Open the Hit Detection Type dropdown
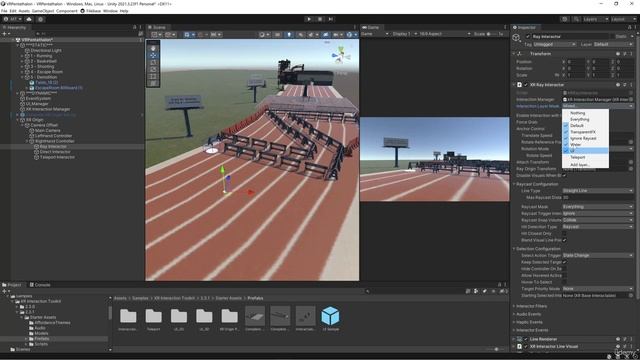The width and height of the screenshot is (640, 360). pyautogui.click(x=598, y=227)
